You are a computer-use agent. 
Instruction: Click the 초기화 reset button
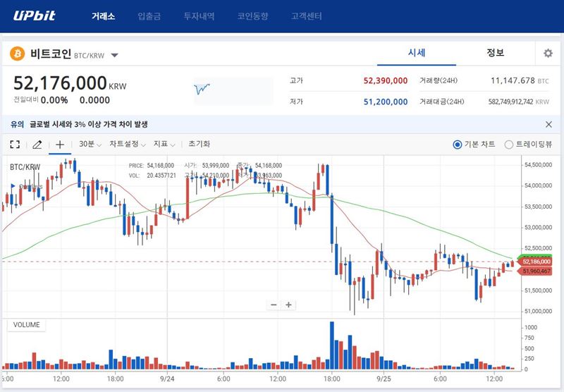pyautogui.click(x=199, y=144)
